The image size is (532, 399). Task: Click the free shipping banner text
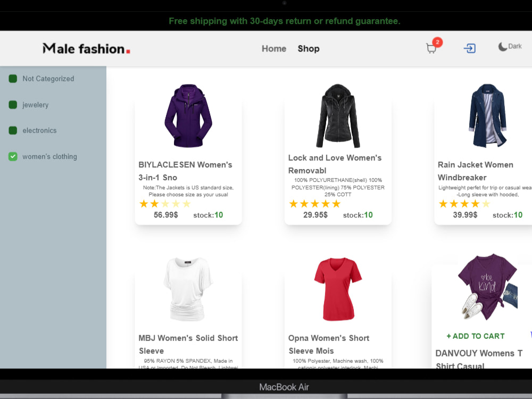[x=285, y=21]
